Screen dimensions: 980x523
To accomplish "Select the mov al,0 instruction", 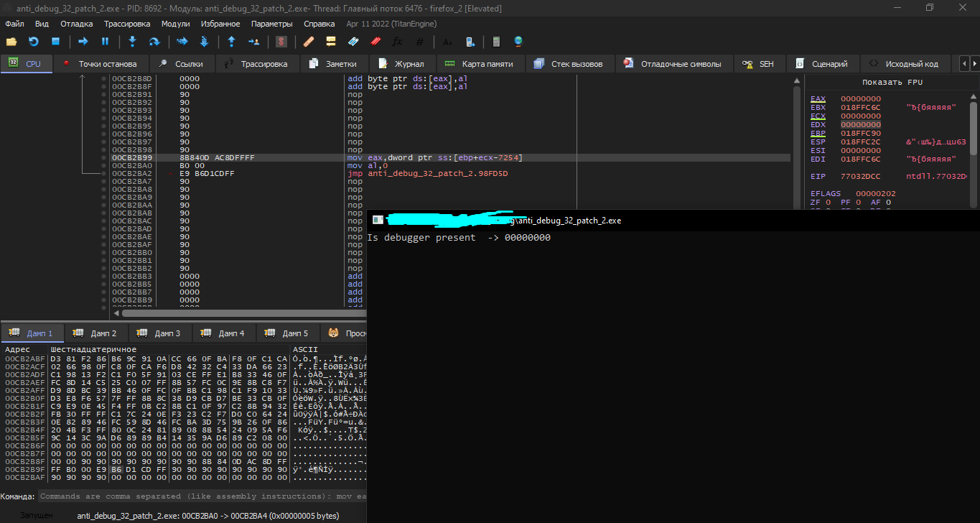I will 367,165.
